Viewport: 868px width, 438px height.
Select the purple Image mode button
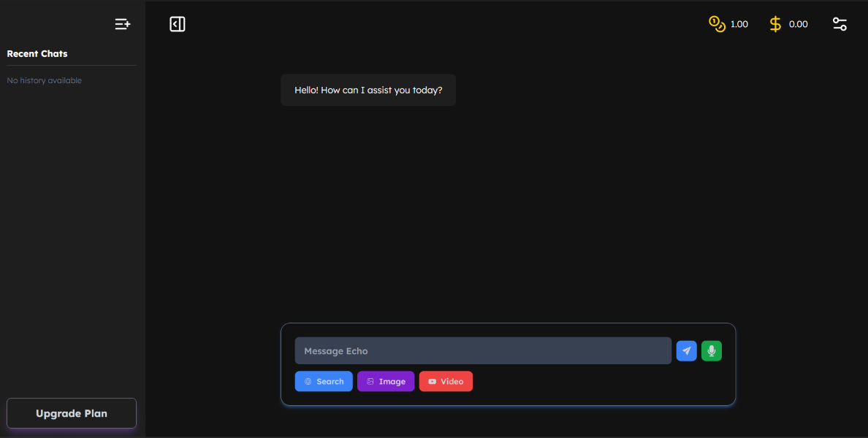tap(386, 381)
